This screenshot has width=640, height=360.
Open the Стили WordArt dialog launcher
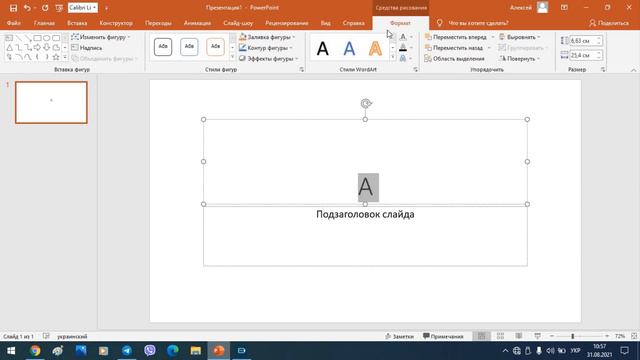[416, 70]
